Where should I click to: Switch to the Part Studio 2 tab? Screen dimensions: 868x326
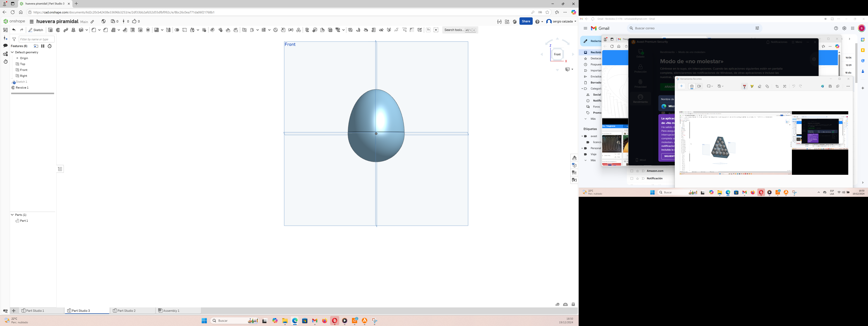[x=124, y=310]
